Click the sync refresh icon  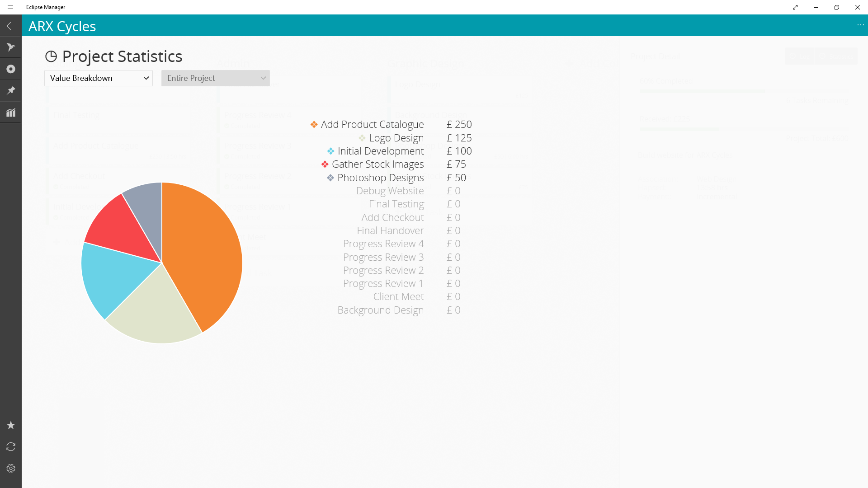pyautogui.click(x=11, y=447)
